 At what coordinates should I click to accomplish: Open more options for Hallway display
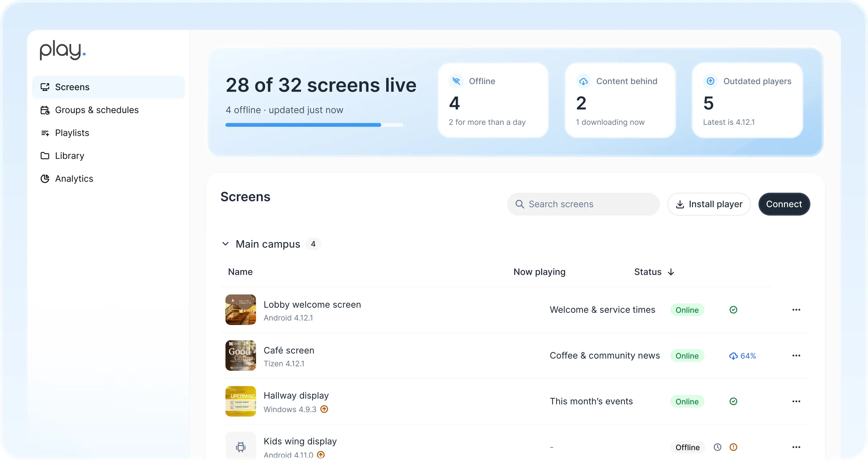click(796, 401)
